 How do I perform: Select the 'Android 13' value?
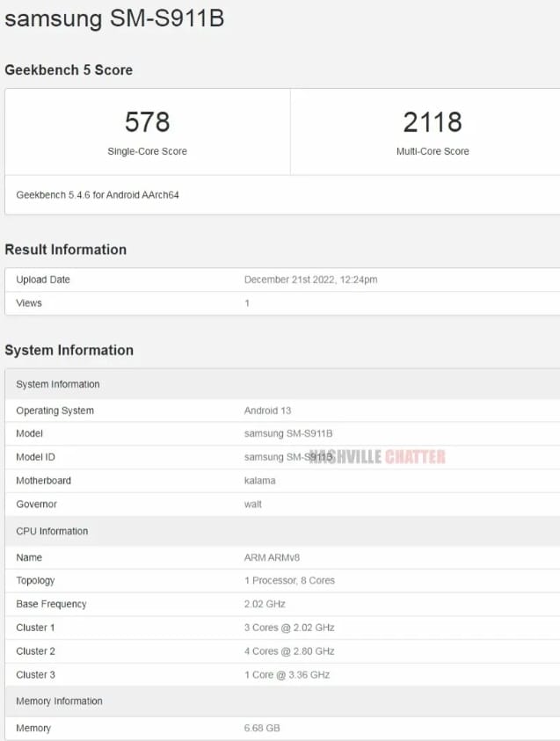267,410
